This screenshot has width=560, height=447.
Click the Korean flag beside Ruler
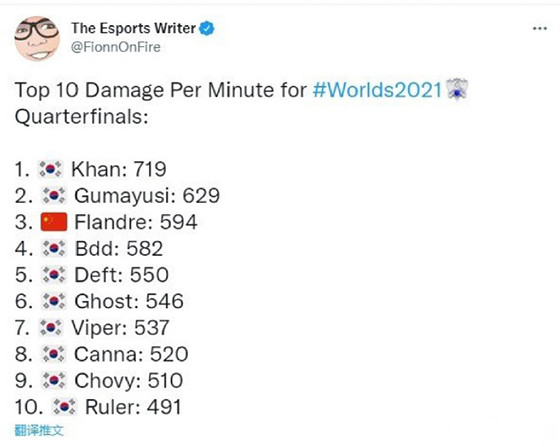[x=64, y=407]
